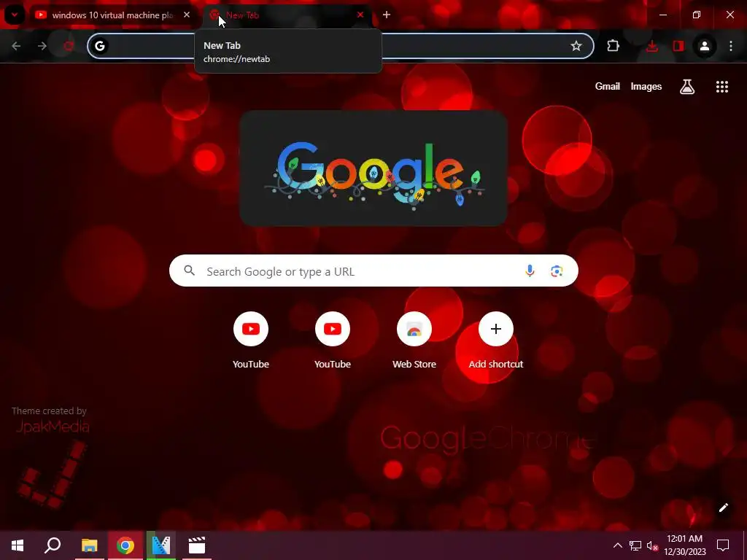Open File Explorer from the taskbar
Image resolution: width=747 pixels, height=560 pixels.
(x=89, y=545)
